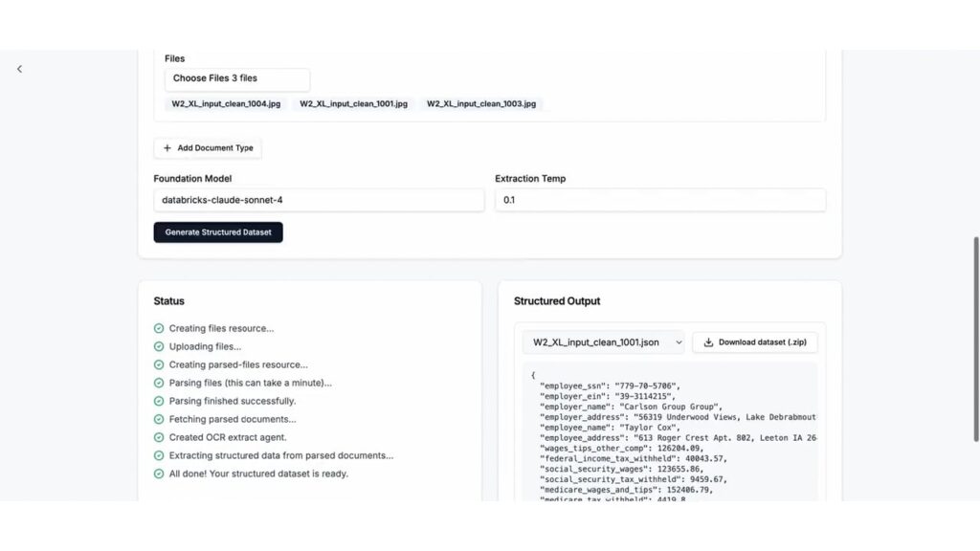This screenshot has height=551, width=980.
Task: Select the W2_XL_input_clean_1003.jpg file chip
Action: (x=481, y=103)
